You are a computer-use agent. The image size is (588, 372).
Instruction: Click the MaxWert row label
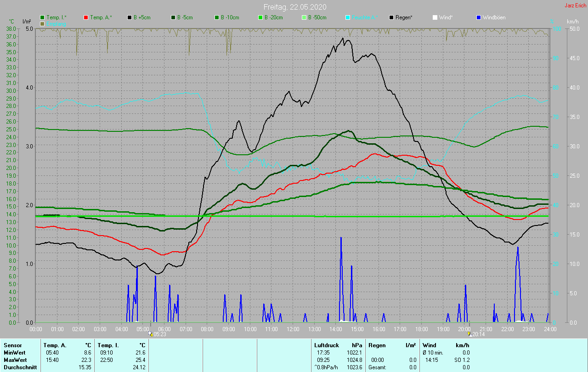pyautogui.click(x=14, y=360)
